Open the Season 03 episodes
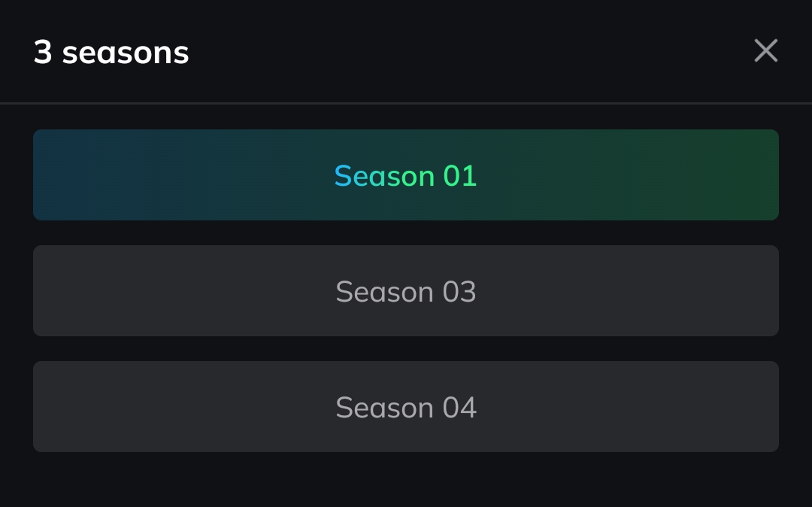The width and height of the screenshot is (812, 507). point(406,291)
